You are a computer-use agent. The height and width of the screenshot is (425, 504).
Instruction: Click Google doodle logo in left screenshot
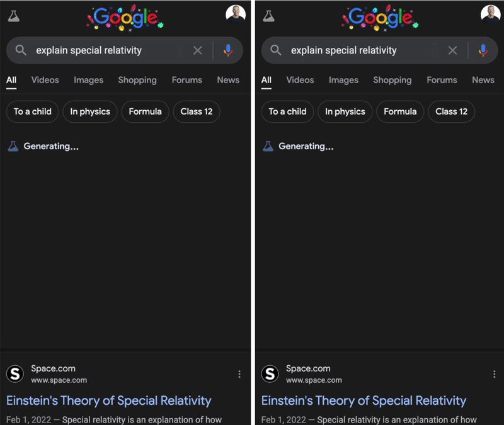125,18
